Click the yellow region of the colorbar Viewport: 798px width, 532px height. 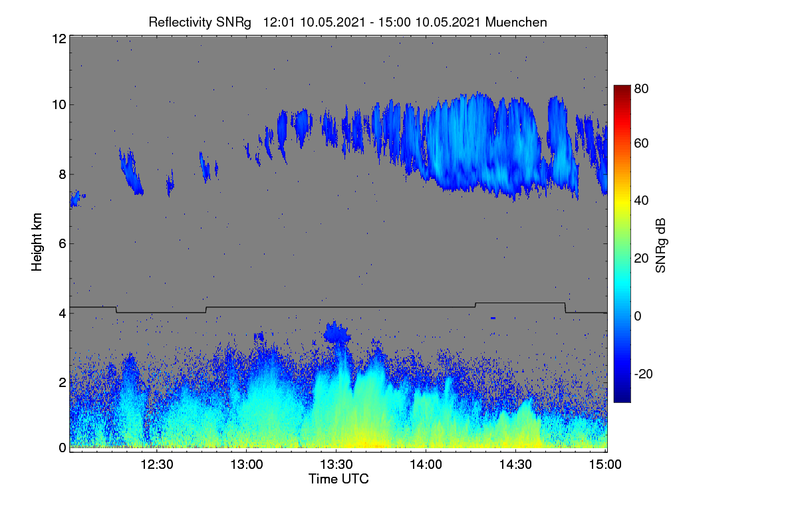coord(621,206)
